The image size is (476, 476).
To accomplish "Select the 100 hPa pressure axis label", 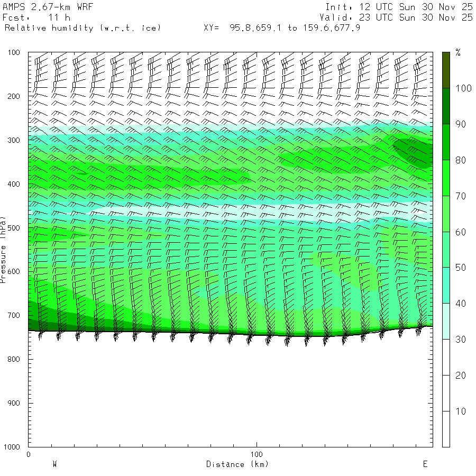I will click(x=14, y=52).
